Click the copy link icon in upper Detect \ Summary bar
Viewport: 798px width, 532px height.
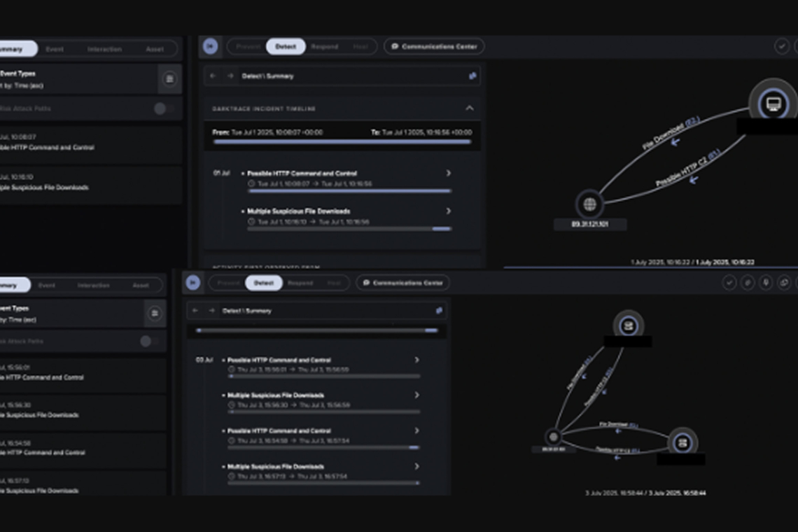472,76
